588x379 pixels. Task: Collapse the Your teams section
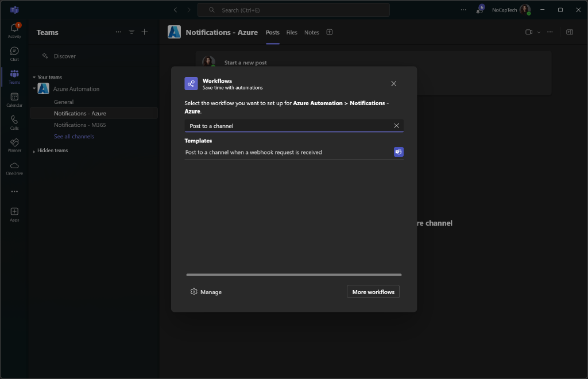coord(33,76)
